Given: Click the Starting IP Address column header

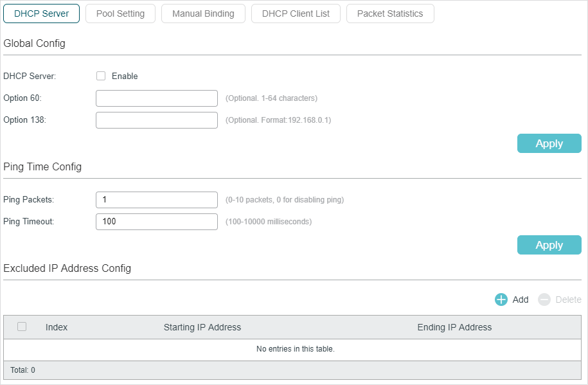Looking at the screenshot, I should pyautogui.click(x=202, y=327).
